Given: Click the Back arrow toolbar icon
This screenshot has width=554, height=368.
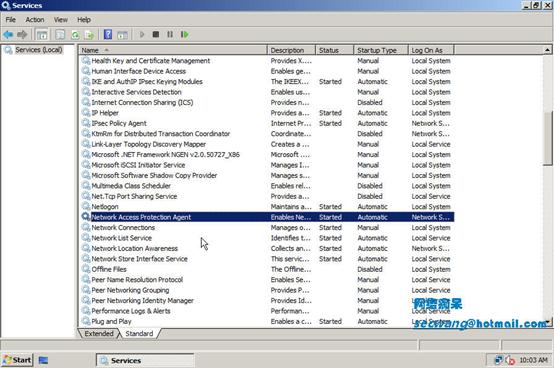Looking at the screenshot, I should coord(8,35).
